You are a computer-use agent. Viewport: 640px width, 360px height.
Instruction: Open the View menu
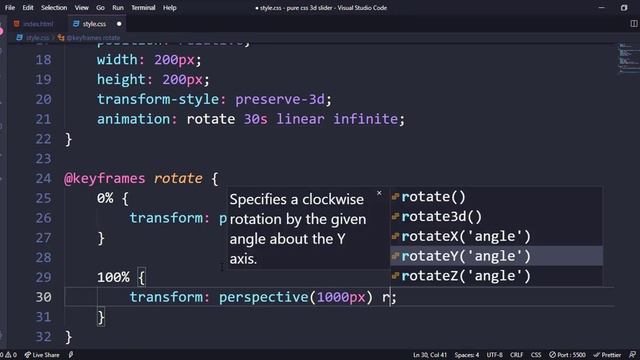pyautogui.click(x=81, y=7)
